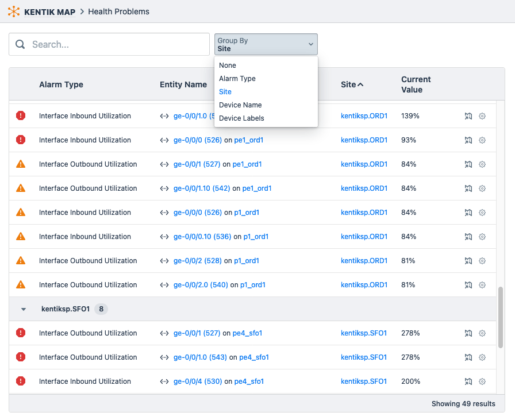
Task: Open the kentiksp.ORD1 site link
Action: (x=364, y=115)
